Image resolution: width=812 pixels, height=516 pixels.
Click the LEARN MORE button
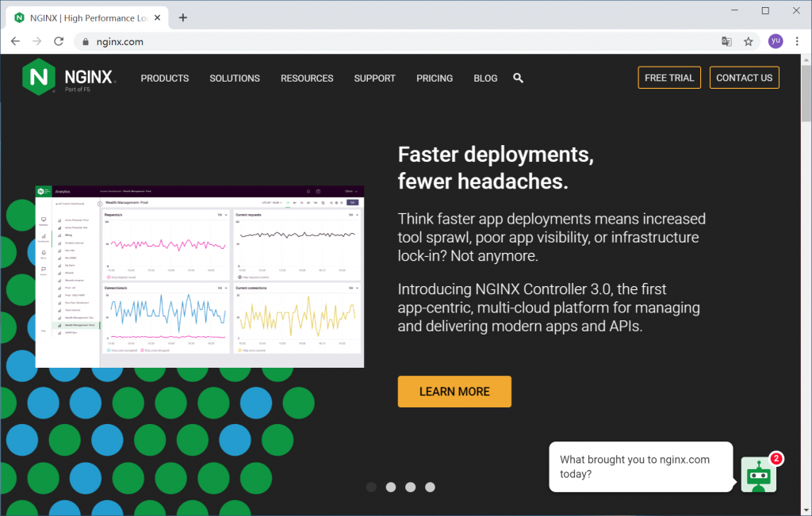coord(454,392)
